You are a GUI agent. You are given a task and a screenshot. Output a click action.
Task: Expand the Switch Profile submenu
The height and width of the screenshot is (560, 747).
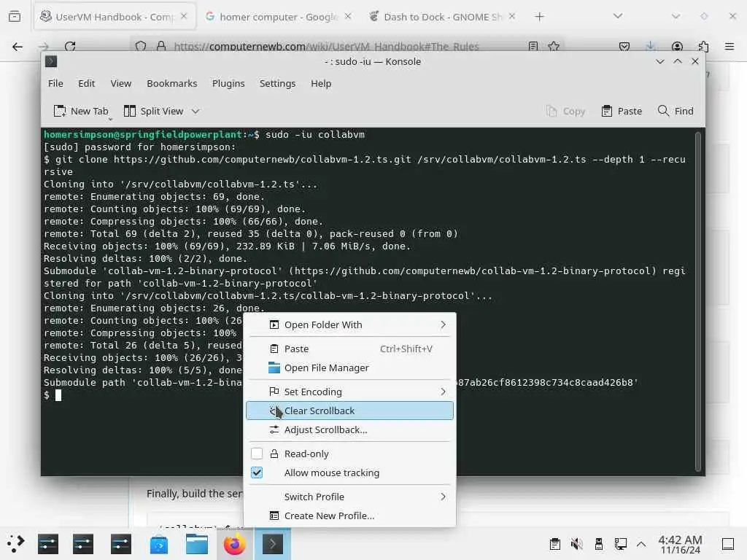tap(349, 497)
